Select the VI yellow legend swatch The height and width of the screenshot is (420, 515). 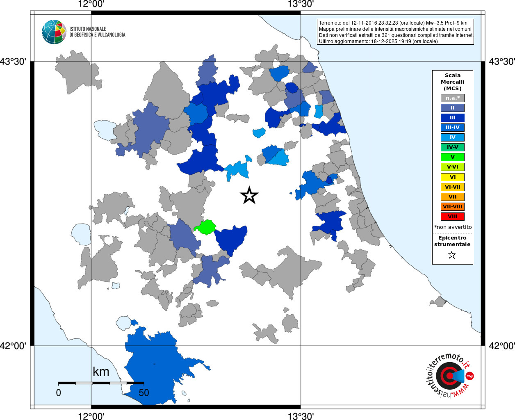(452, 177)
